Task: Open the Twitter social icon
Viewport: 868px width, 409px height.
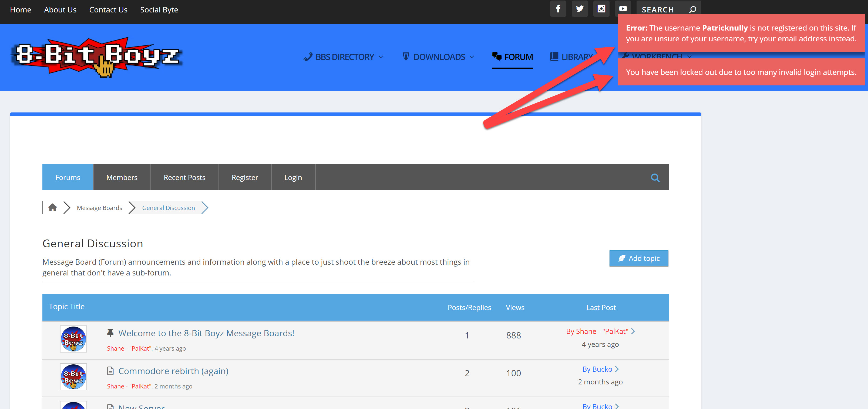Action: coord(580,8)
